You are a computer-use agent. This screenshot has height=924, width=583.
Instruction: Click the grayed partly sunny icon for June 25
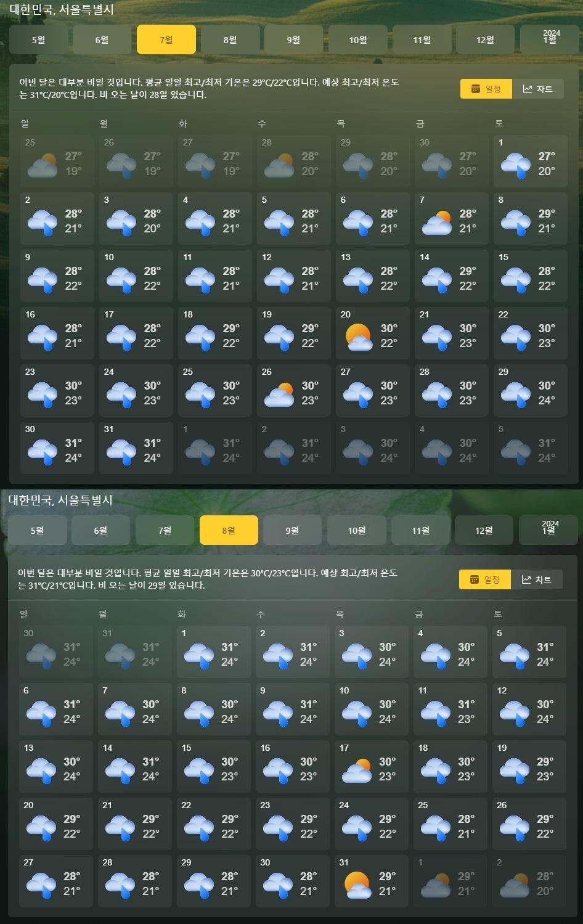(x=42, y=165)
